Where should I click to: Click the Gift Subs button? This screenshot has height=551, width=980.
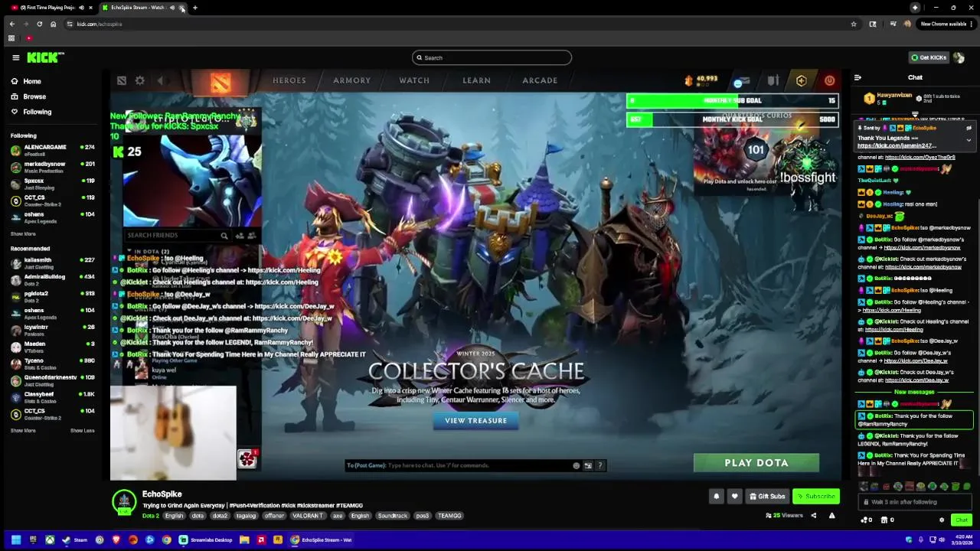tap(767, 496)
